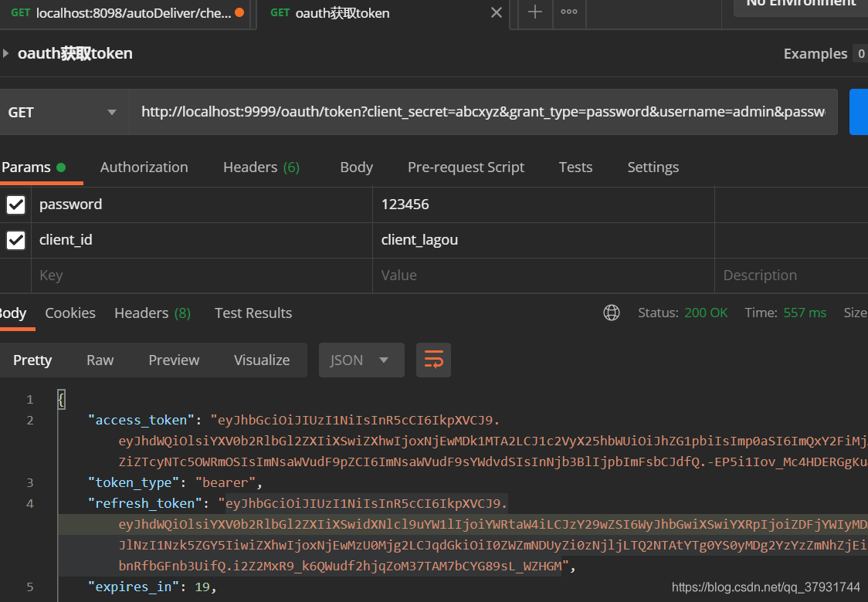
Task: Click the client_lagou value cell
Action: click(x=544, y=240)
